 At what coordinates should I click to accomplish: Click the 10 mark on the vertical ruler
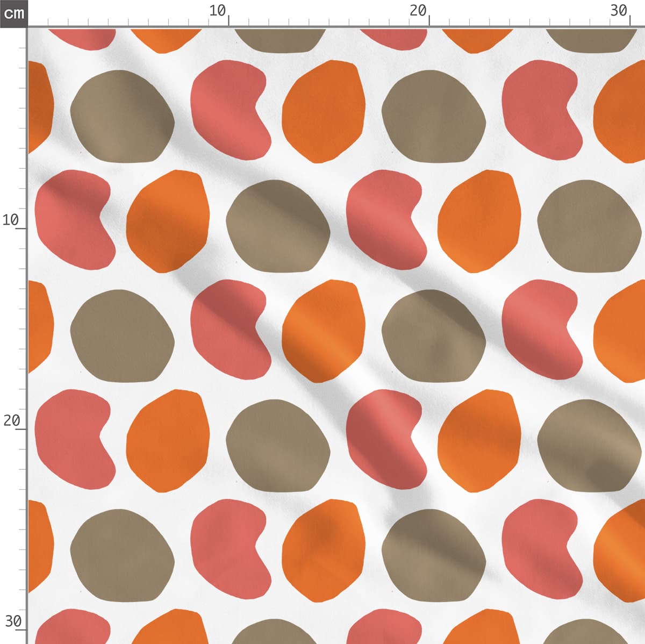coord(11,220)
